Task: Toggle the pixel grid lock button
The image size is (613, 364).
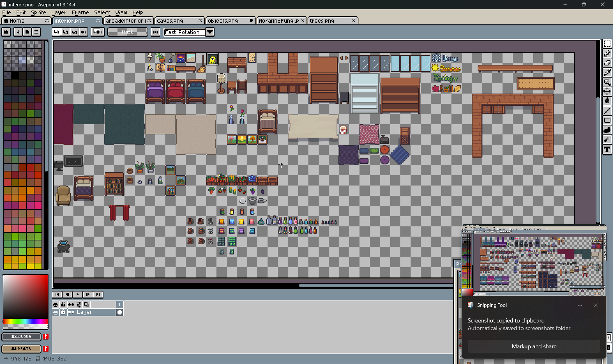Action: pos(6,32)
